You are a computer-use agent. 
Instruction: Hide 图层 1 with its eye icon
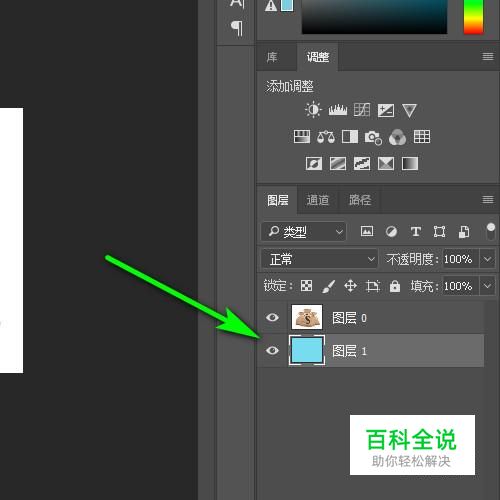(272, 350)
